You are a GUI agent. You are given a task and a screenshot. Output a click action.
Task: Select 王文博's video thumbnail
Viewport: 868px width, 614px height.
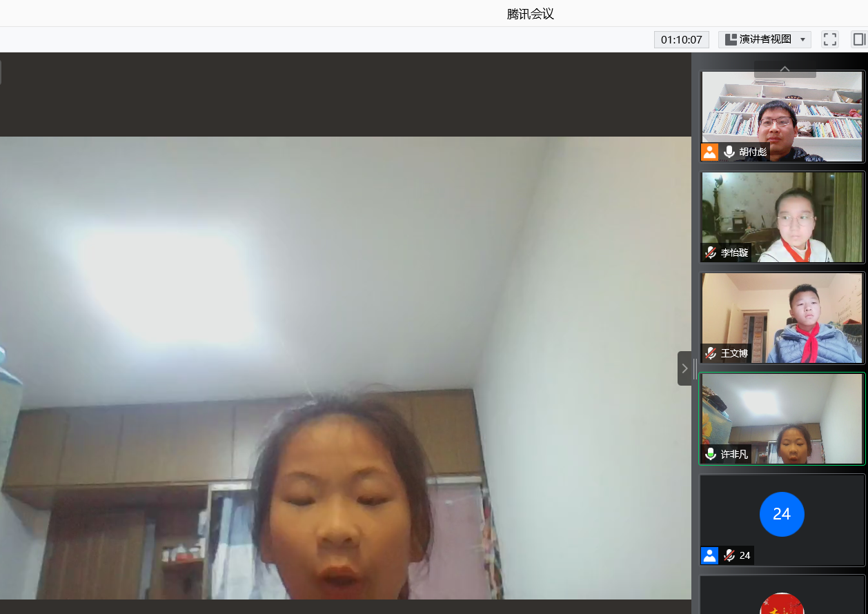782,318
